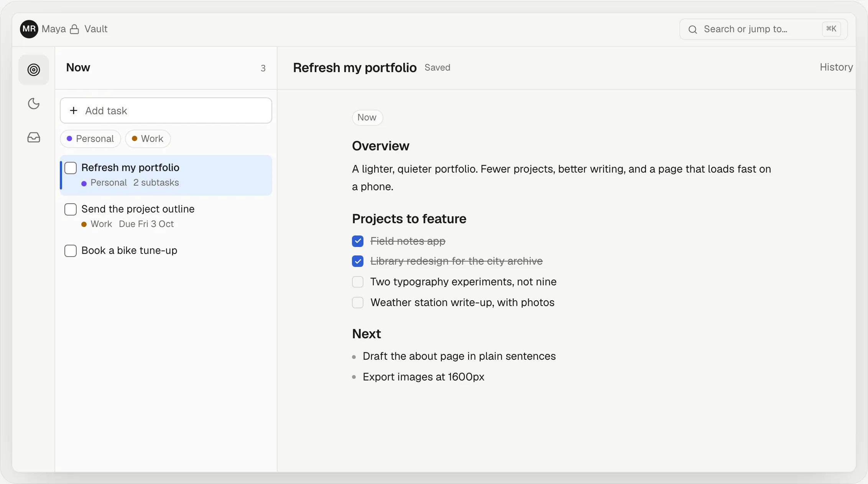Filter tasks by the Personal tag
Screen dimensions: 868x484
coord(90,139)
